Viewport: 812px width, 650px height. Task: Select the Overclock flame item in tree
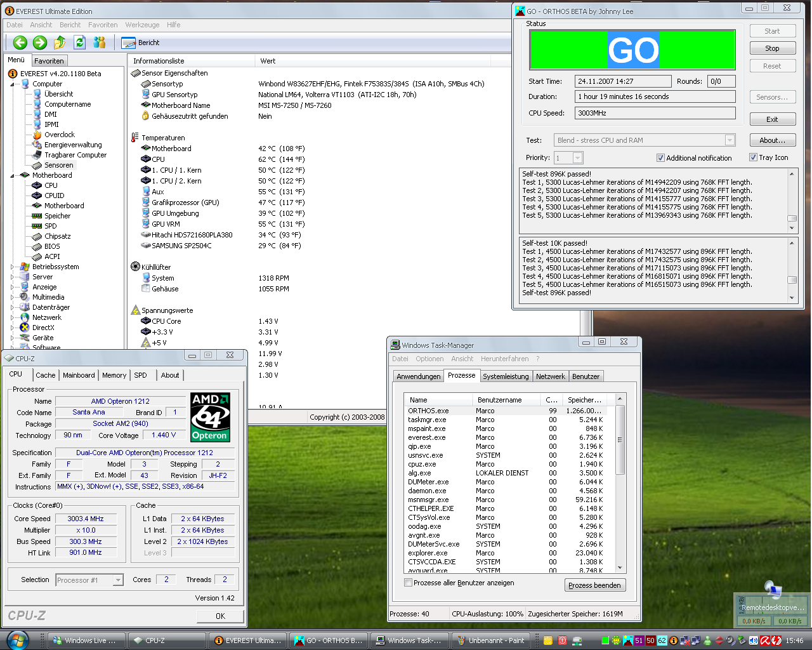[x=53, y=135]
